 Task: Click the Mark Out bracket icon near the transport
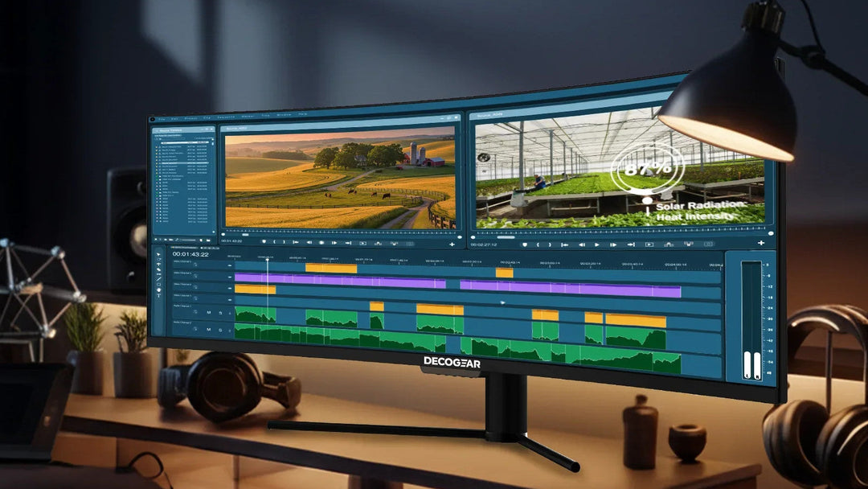pos(284,241)
